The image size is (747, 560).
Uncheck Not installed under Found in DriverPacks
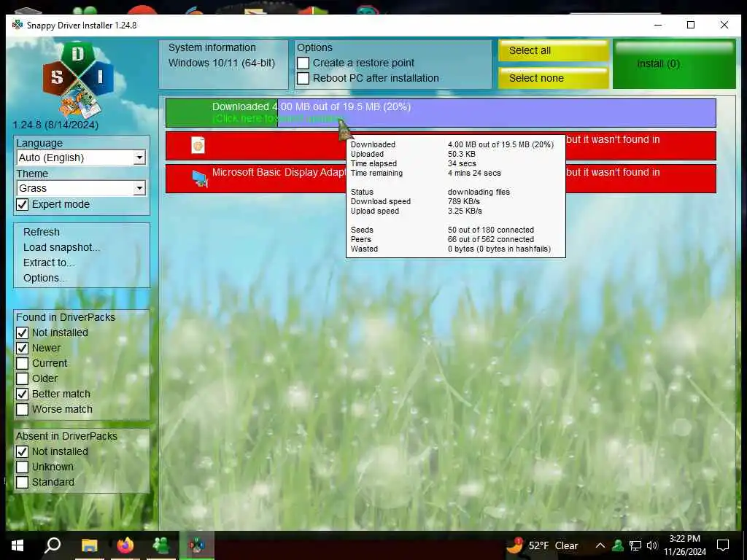(23, 332)
